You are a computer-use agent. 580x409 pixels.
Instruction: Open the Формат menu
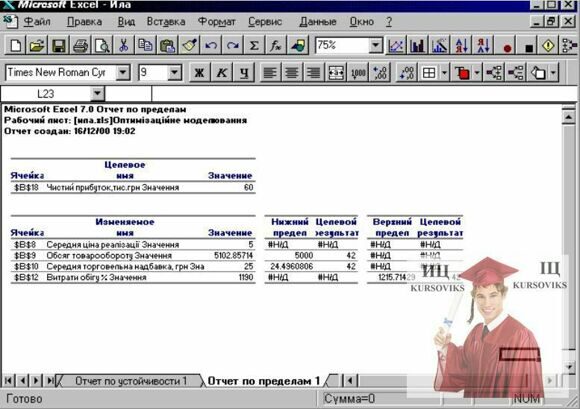point(216,22)
